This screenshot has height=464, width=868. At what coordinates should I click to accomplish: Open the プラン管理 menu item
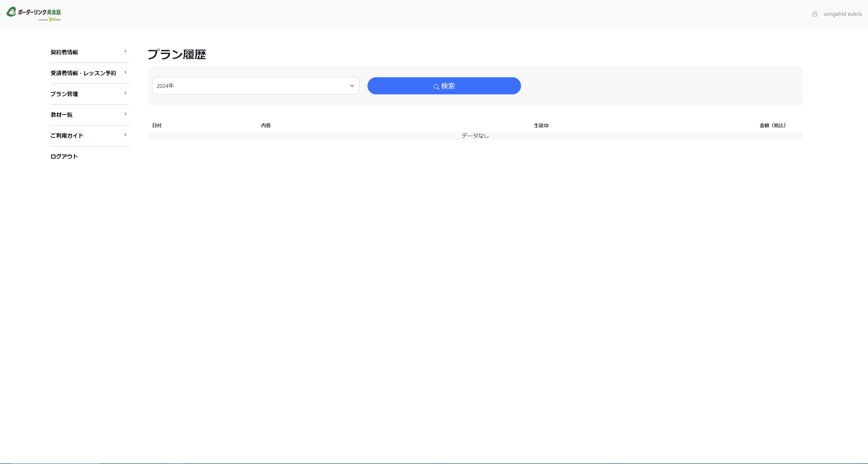(64, 94)
